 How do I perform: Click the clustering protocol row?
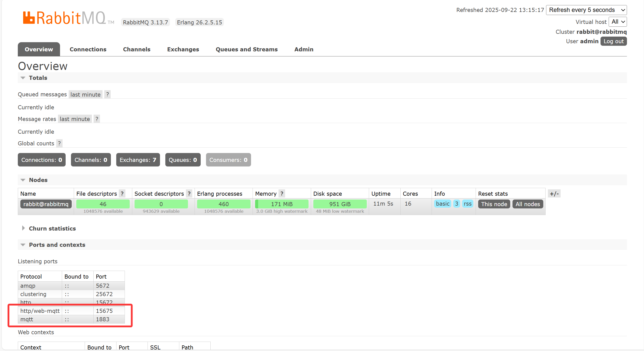click(71, 294)
